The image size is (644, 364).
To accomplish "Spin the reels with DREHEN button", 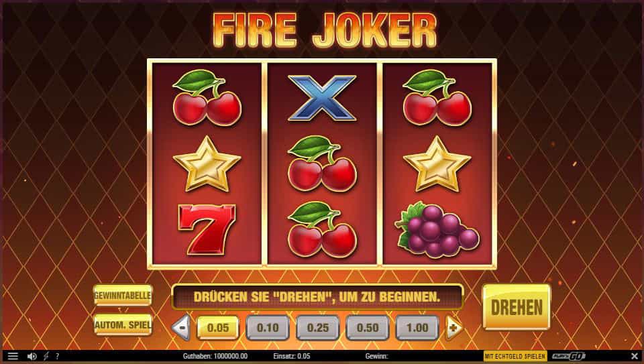I will [517, 307].
